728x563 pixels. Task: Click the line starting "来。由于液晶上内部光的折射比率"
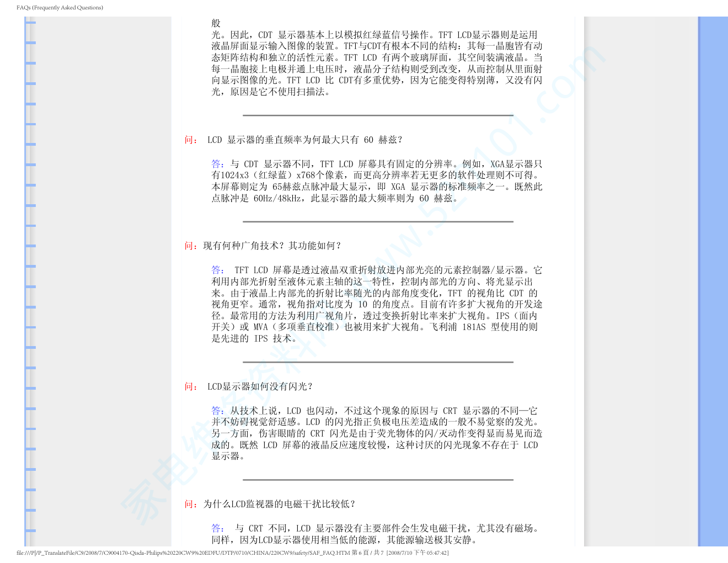[374, 294]
